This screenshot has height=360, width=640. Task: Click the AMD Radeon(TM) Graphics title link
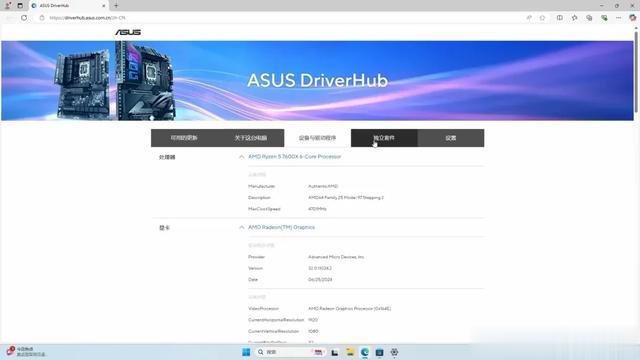282,227
